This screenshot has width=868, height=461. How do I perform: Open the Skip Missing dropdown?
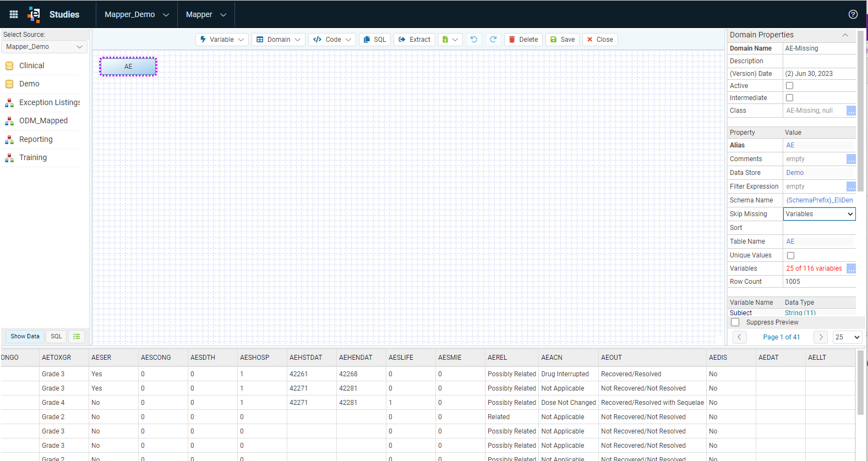pos(819,214)
